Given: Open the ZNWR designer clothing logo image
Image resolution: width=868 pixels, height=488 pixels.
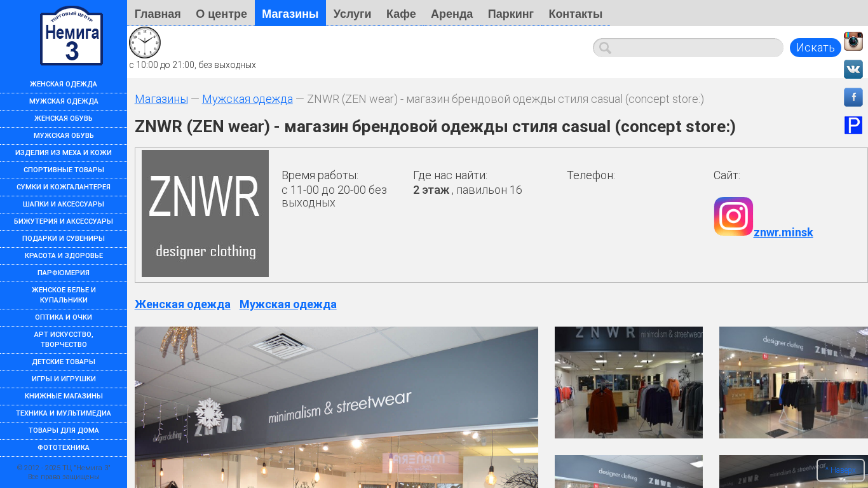Looking at the screenshot, I should [205, 213].
